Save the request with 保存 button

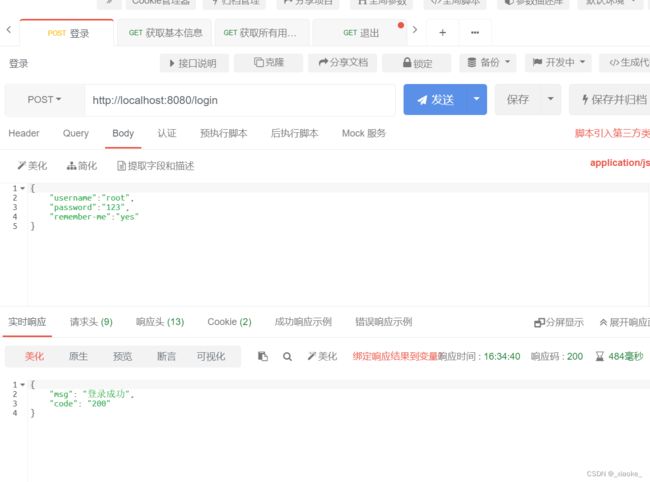point(517,99)
